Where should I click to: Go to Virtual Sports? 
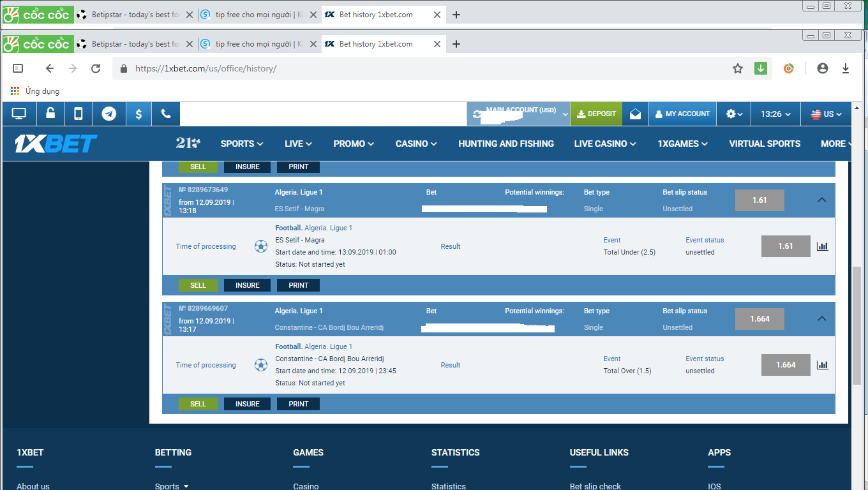click(x=765, y=144)
